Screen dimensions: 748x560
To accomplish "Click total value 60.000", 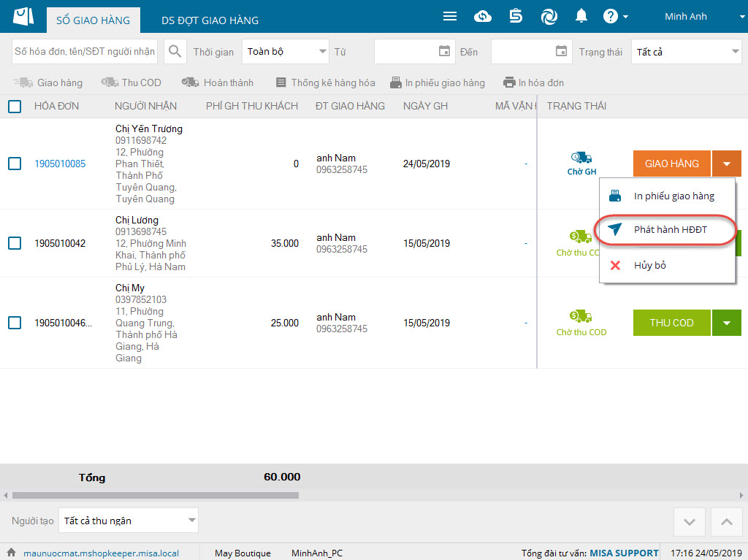I will [282, 477].
